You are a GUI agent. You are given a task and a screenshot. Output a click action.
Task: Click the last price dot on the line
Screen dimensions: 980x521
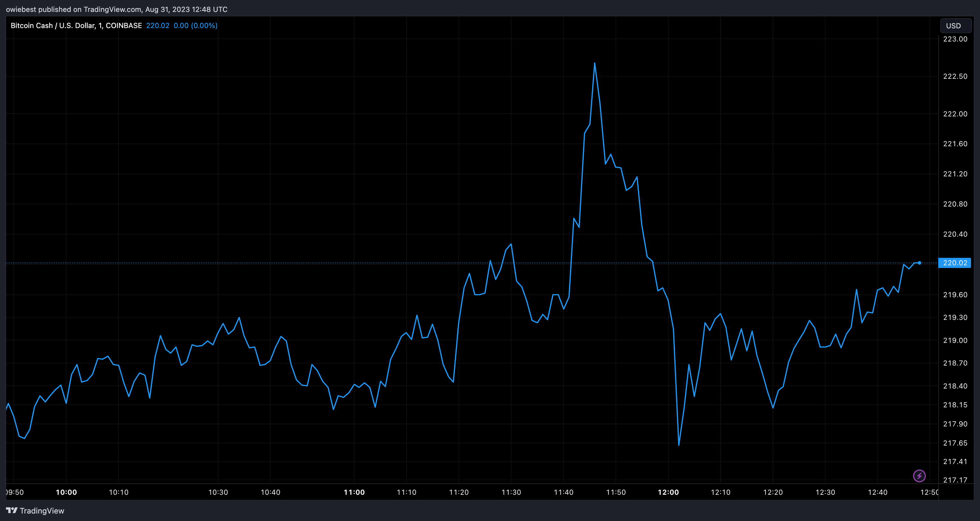[x=919, y=263]
